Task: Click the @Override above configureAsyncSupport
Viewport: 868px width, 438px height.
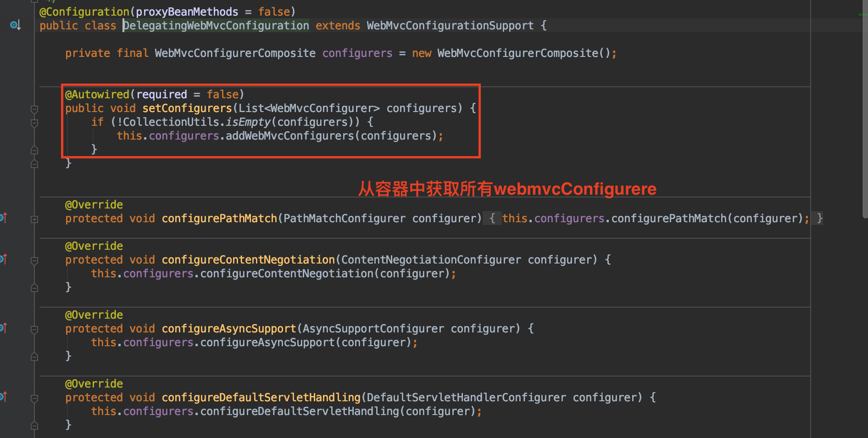Action: pyautogui.click(x=94, y=314)
